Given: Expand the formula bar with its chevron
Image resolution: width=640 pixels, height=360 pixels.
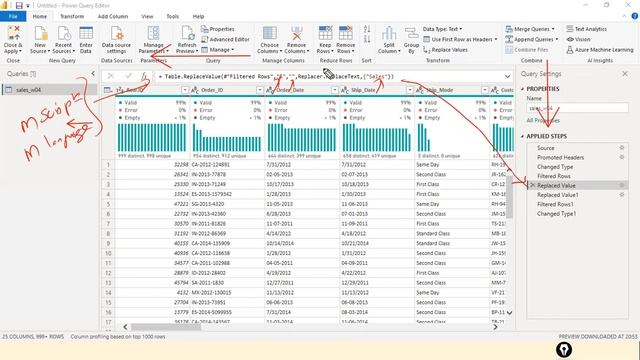Looking at the screenshot, I should pyautogui.click(x=507, y=76).
